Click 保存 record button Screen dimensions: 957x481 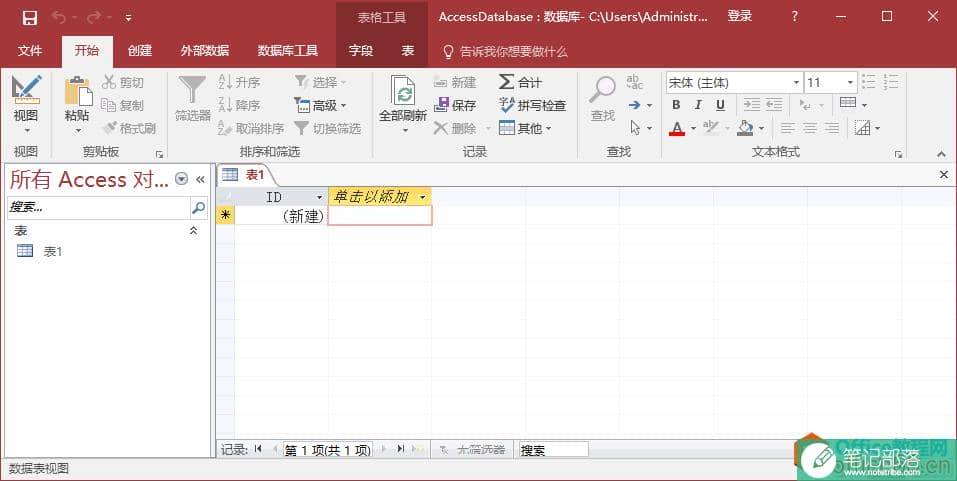(455, 105)
